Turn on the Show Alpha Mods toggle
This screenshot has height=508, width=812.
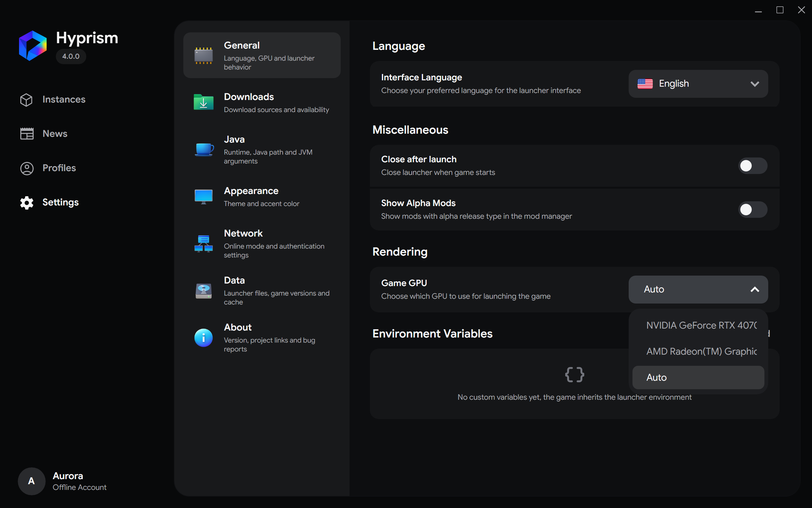[x=753, y=210]
